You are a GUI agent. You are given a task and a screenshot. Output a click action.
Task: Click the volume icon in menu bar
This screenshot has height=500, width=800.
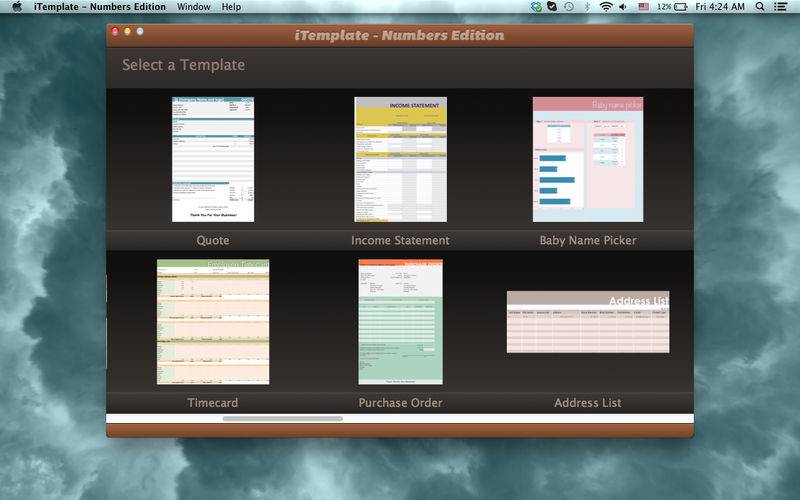click(623, 7)
